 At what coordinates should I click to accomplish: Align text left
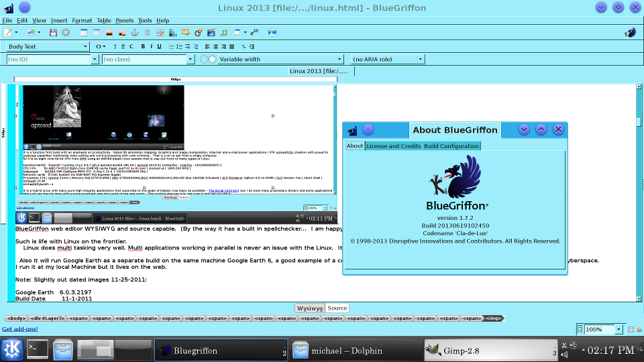point(207,47)
